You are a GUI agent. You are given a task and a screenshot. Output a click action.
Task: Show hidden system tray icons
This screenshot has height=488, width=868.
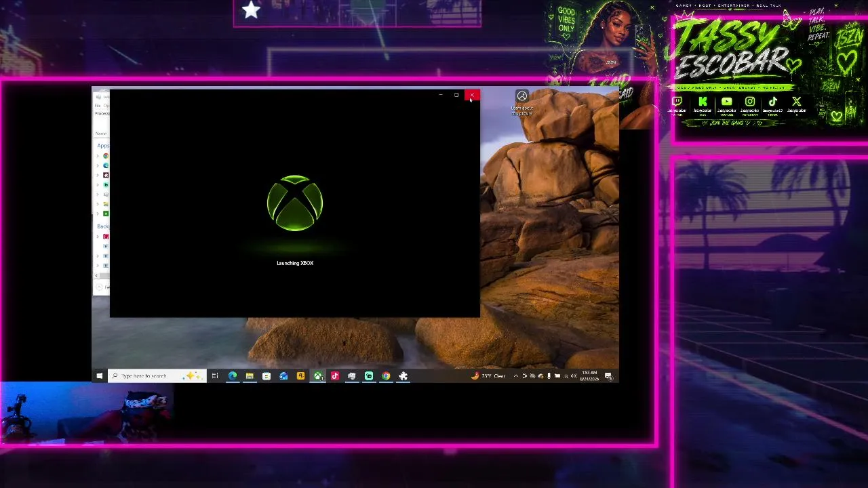pyautogui.click(x=516, y=376)
